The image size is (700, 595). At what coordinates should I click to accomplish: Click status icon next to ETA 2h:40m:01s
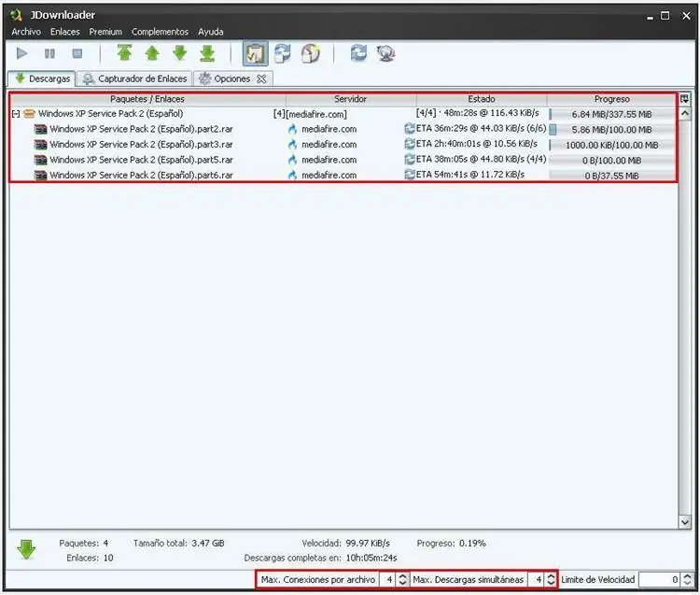coord(410,144)
